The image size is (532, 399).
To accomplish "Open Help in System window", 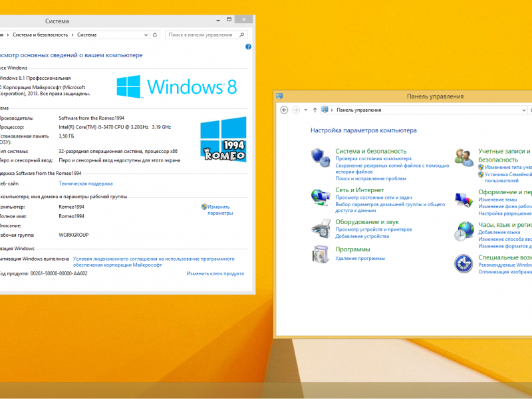I will [x=248, y=47].
